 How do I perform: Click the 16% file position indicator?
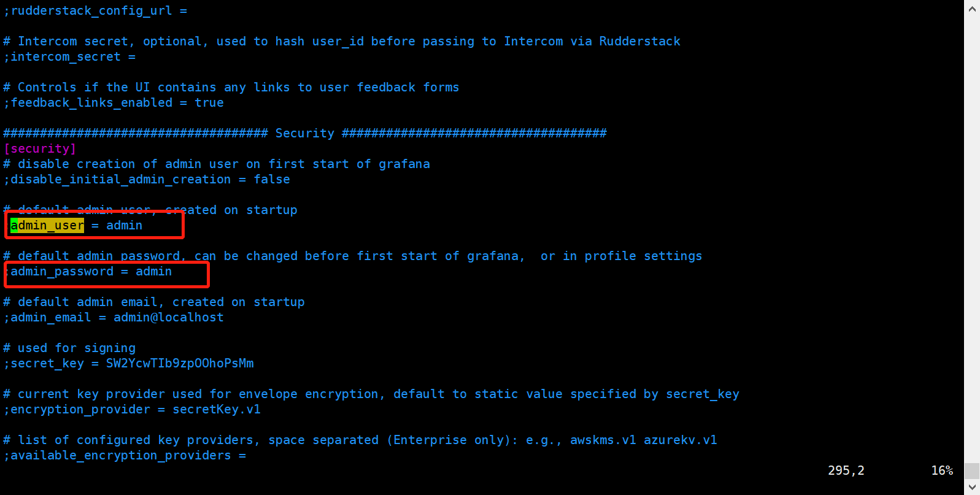click(942, 470)
